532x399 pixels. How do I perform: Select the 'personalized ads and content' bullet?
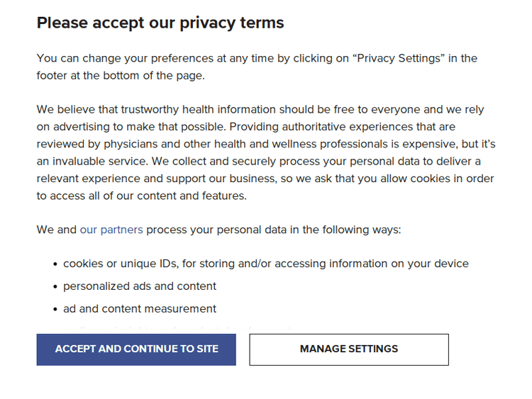tap(140, 286)
